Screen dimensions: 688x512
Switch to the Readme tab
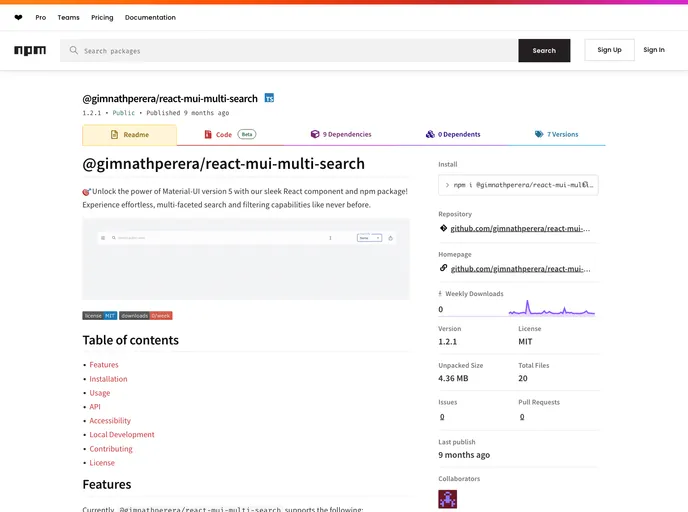(x=129, y=135)
